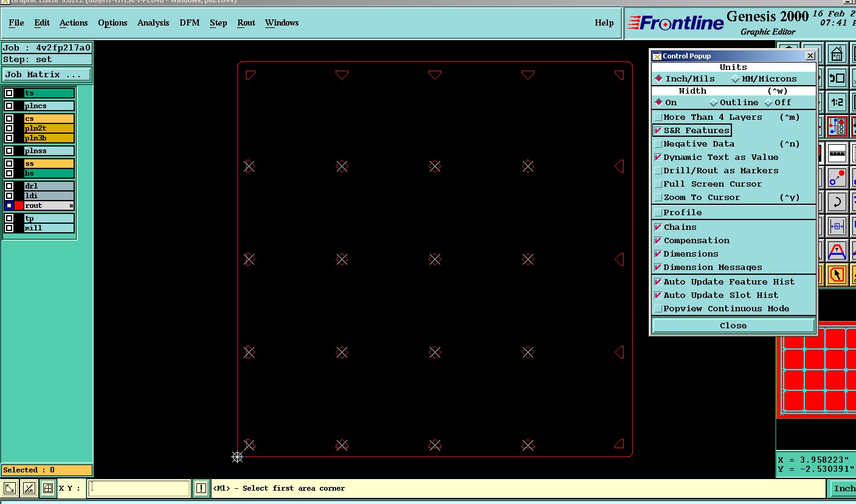This screenshot has height=504, width=856.
Task: Toggle display of the mill layer
Action: pos(9,228)
